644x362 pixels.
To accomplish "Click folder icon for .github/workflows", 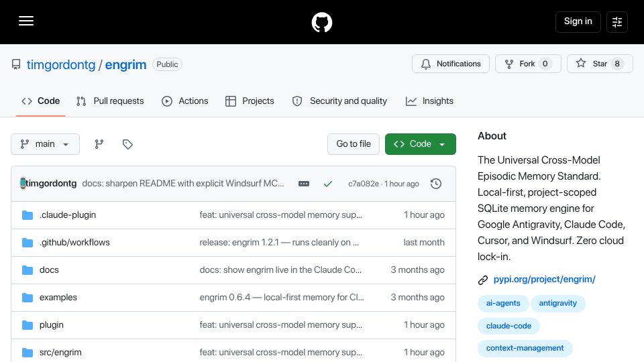I will (x=28, y=243).
